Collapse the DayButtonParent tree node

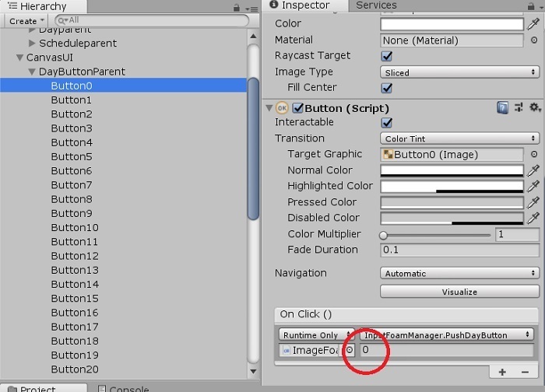pos(32,72)
